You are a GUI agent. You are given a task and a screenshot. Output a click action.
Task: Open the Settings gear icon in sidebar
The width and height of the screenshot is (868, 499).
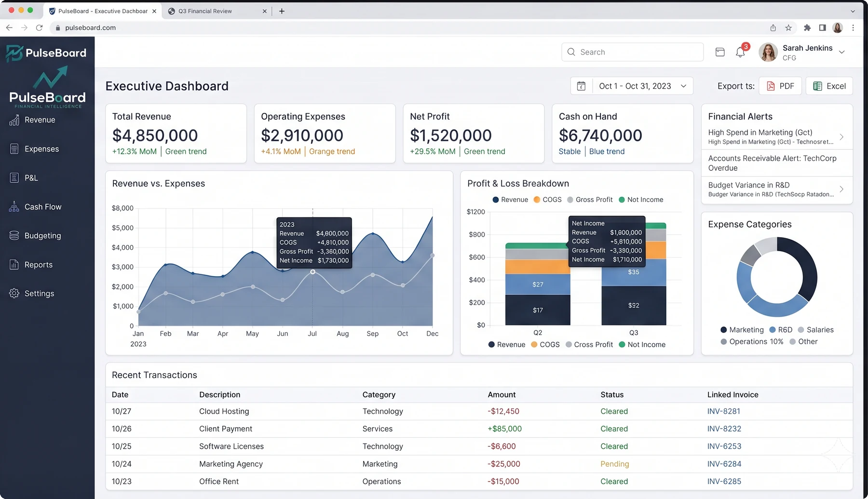[14, 294]
